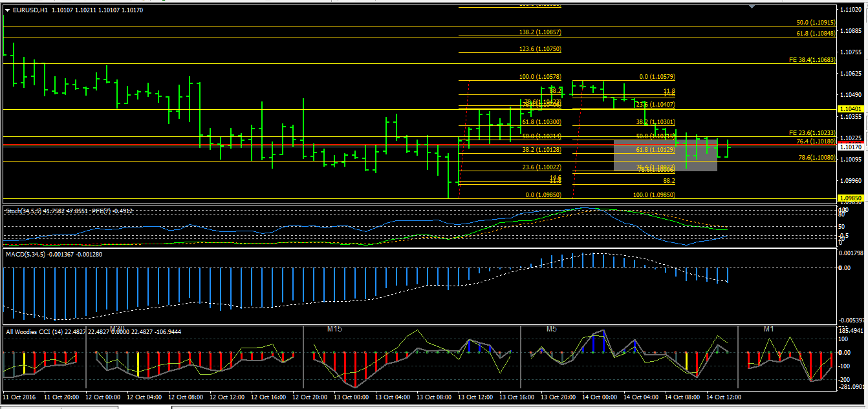Click the 185.4941 CCI scale value
This screenshot has height=409, width=868.
coord(852,330)
